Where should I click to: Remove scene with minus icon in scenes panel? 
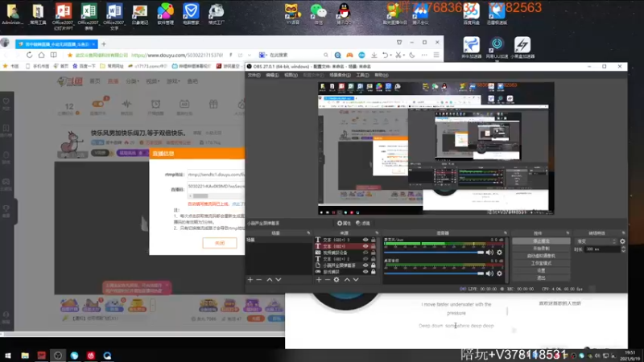258,279
